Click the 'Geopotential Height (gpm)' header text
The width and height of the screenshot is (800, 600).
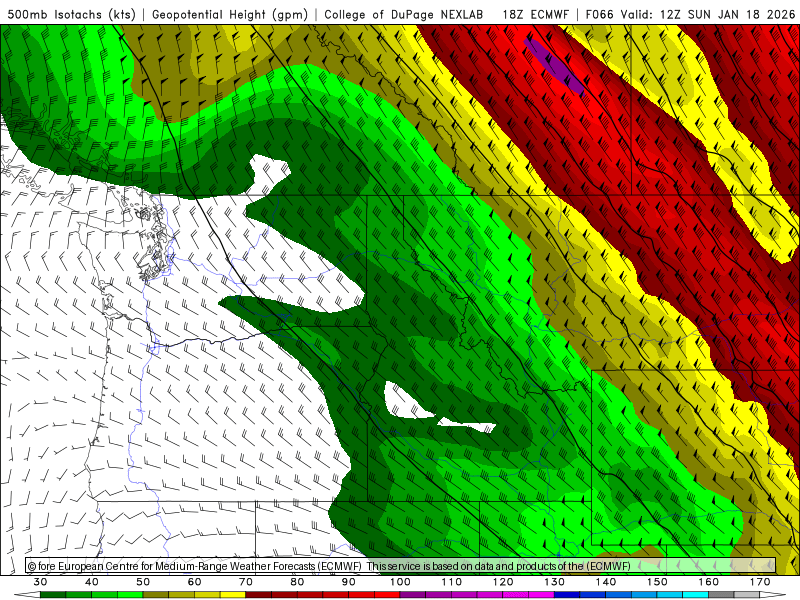click(x=230, y=14)
